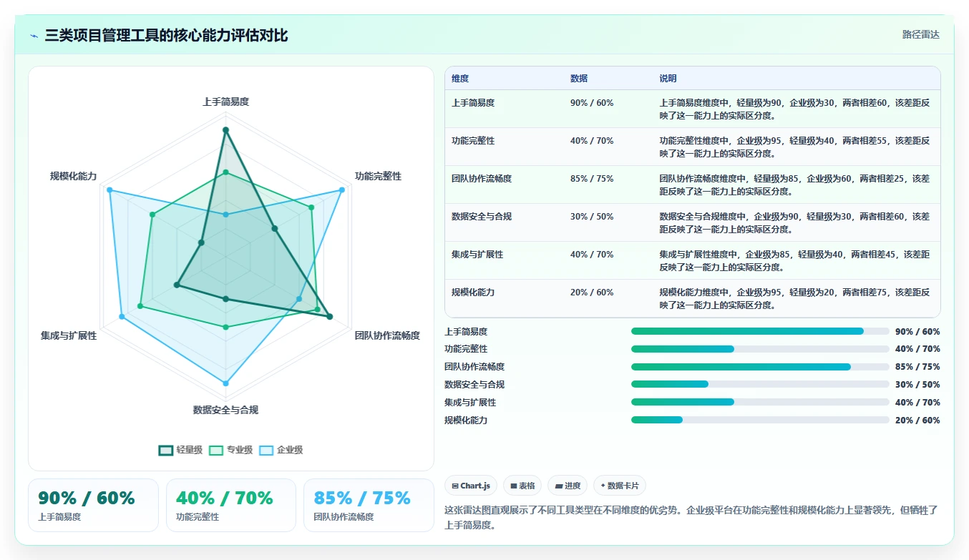Click the 功能完整性 progress bar

point(760,349)
